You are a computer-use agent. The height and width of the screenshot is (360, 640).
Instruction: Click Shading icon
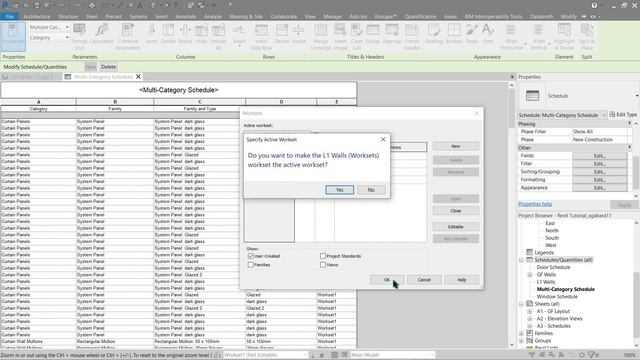point(434,33)
